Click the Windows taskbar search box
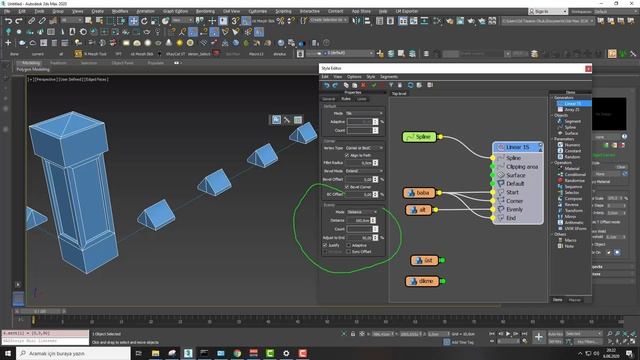 73,353
